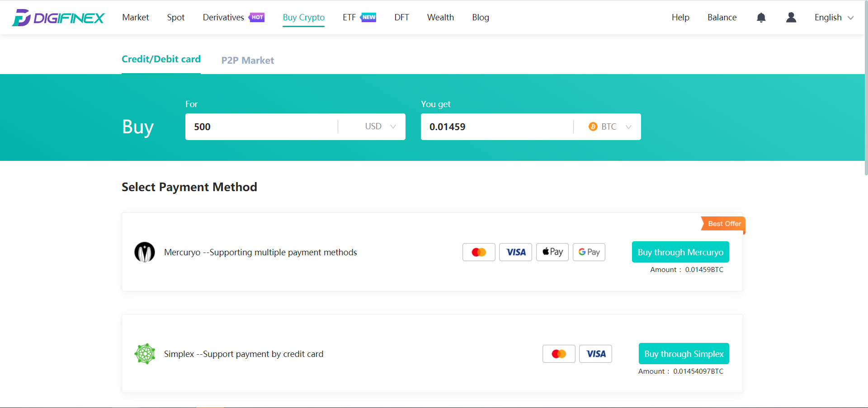
Task: Expand the English language selector
Action: [x=834, y=18]
